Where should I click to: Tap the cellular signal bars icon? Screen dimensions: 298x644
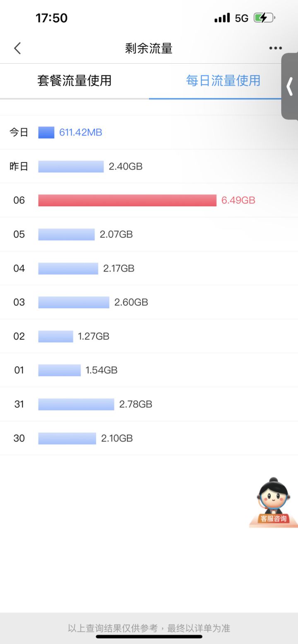click(222, 18)
